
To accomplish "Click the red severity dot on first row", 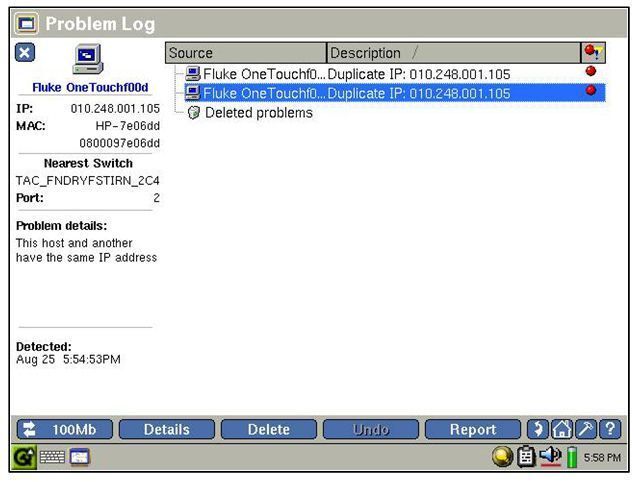I will (591, 71).
